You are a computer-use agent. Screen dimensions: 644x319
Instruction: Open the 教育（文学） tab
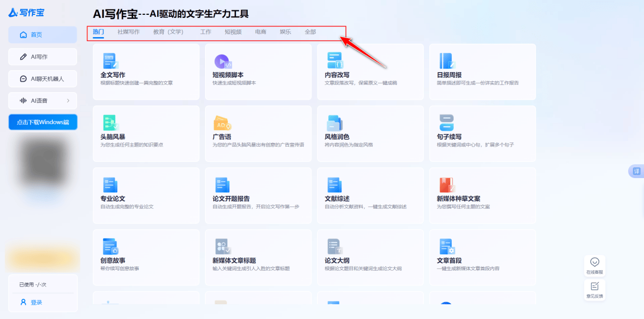(169, 32)
